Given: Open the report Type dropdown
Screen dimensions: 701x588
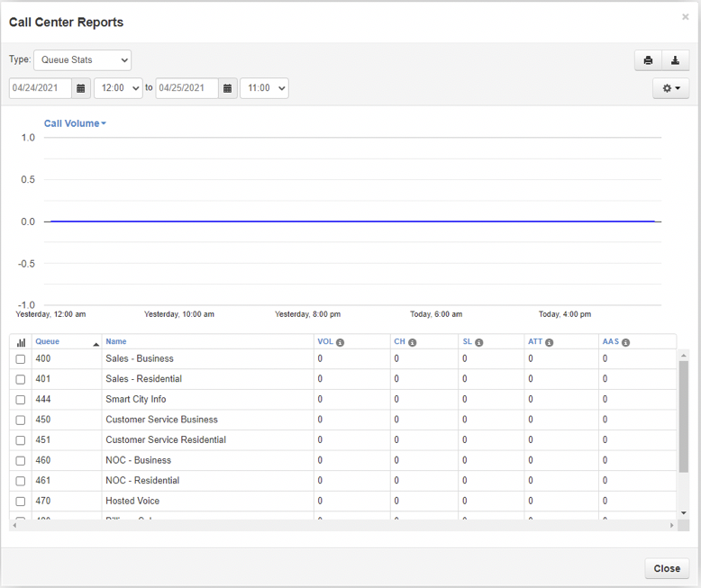Looking at the screenshot, I should click(82, 60).
